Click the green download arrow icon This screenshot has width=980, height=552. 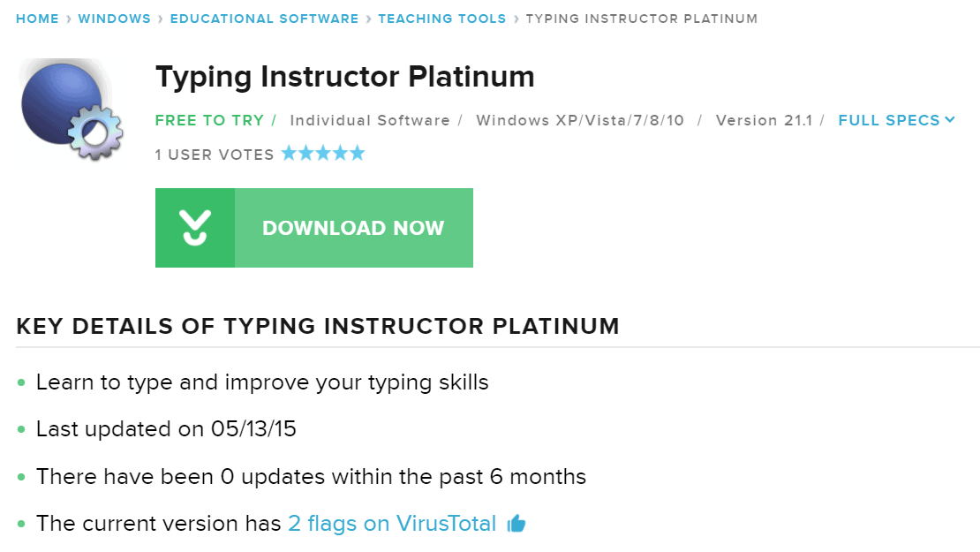tap(195, 228)
